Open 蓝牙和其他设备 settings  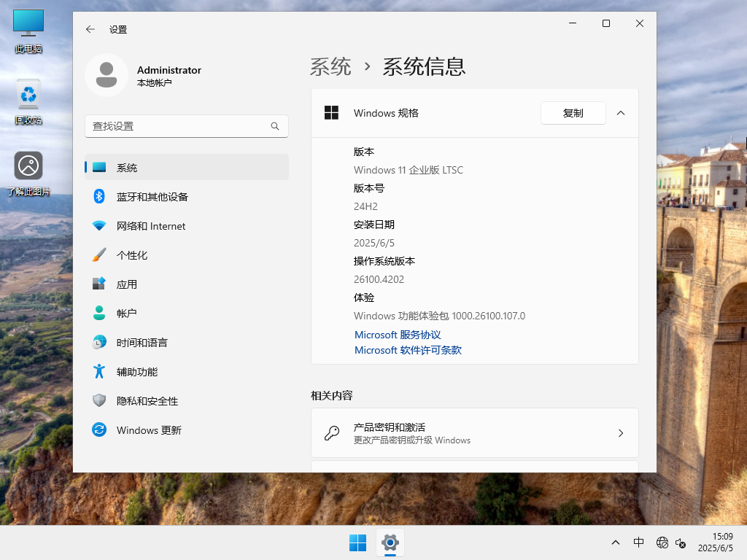pyautogui.click(x=186, y=197)
